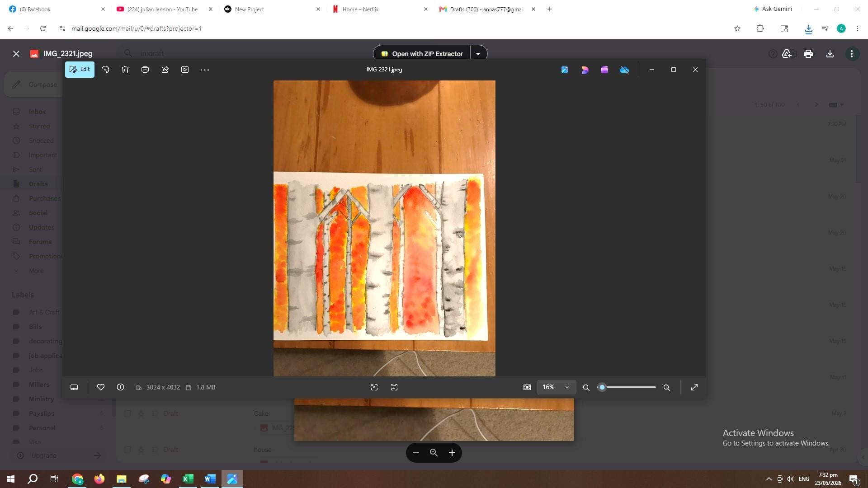Click the OneDrive cloud icon in Photos
868x488 pixels.
pyautogui.click(x=624, y=70)
